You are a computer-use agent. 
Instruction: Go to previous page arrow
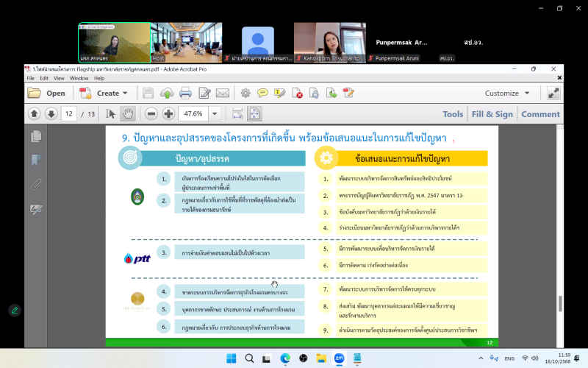[x=34, y=113]
